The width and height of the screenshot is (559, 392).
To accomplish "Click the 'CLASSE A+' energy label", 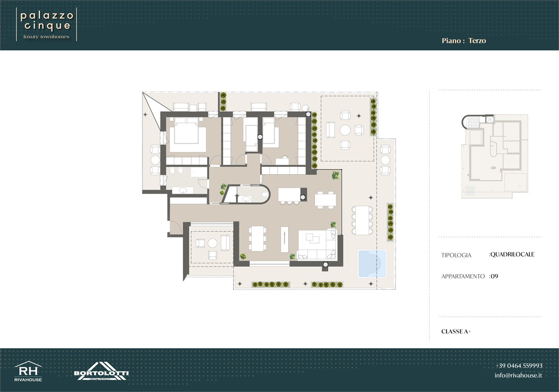I will pos(456,332).
